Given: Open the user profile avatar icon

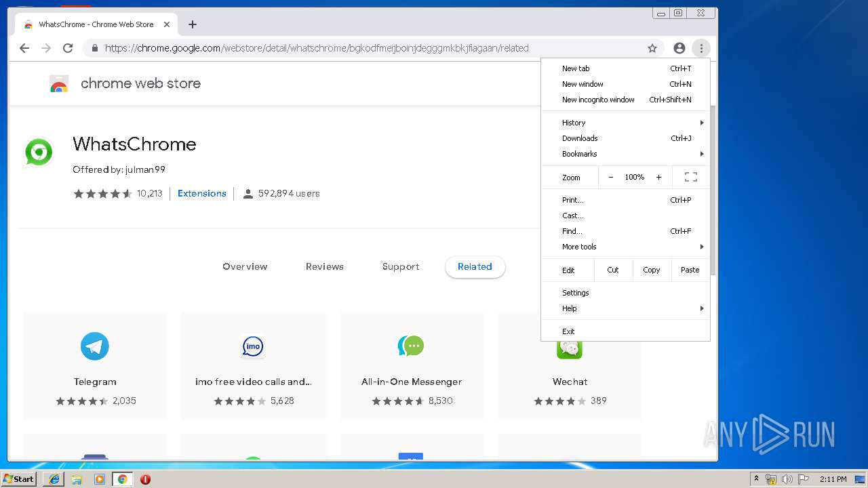Looking at the screenshot, I should tap(679, 48).
